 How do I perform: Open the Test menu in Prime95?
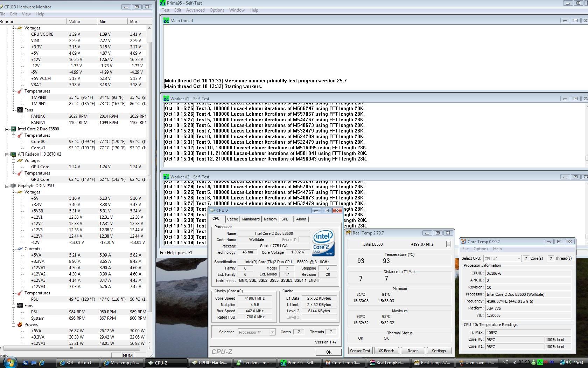166,10
